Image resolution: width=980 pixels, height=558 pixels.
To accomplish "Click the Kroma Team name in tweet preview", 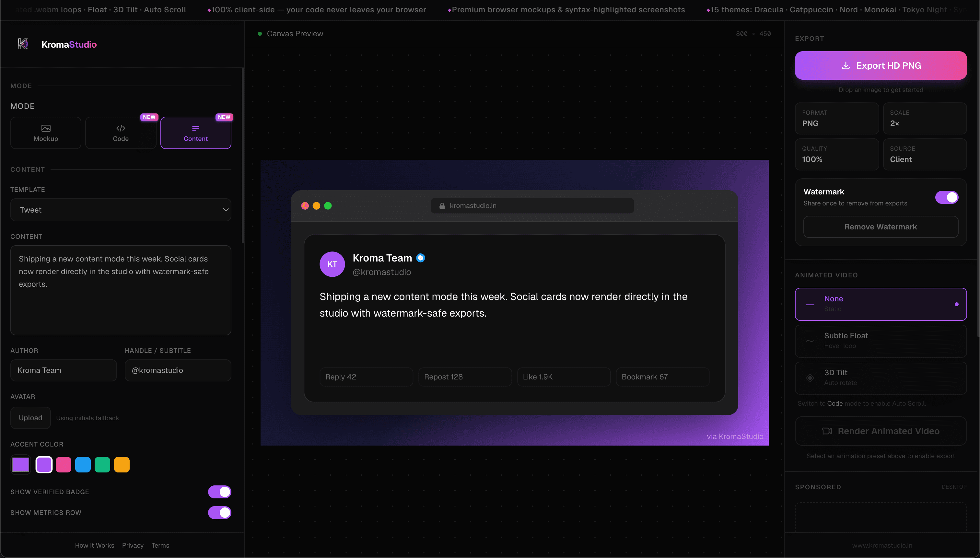I will pyautogui.click(x=382, y=258).
